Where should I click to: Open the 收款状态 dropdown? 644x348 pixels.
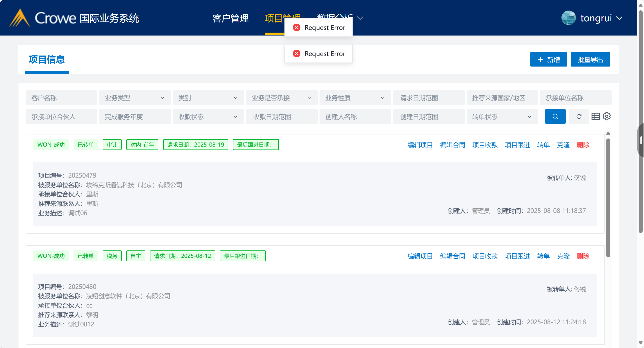pos(208,117)
